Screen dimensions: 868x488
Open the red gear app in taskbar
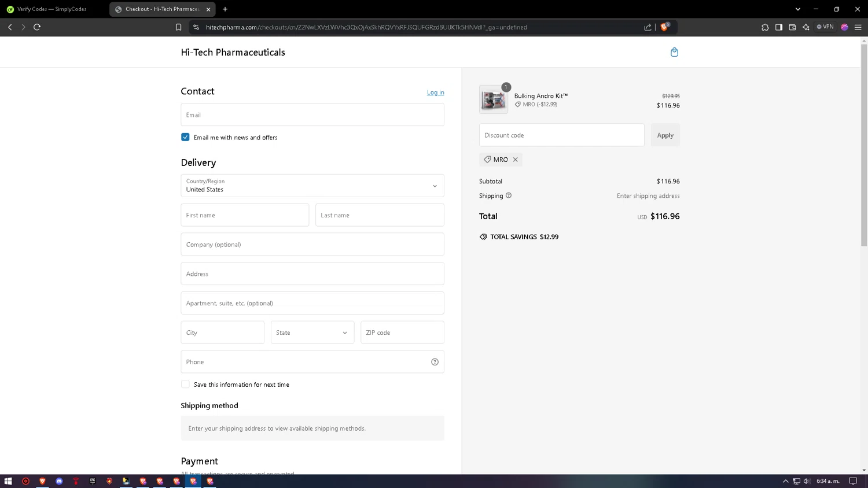(x=25, y=481)
